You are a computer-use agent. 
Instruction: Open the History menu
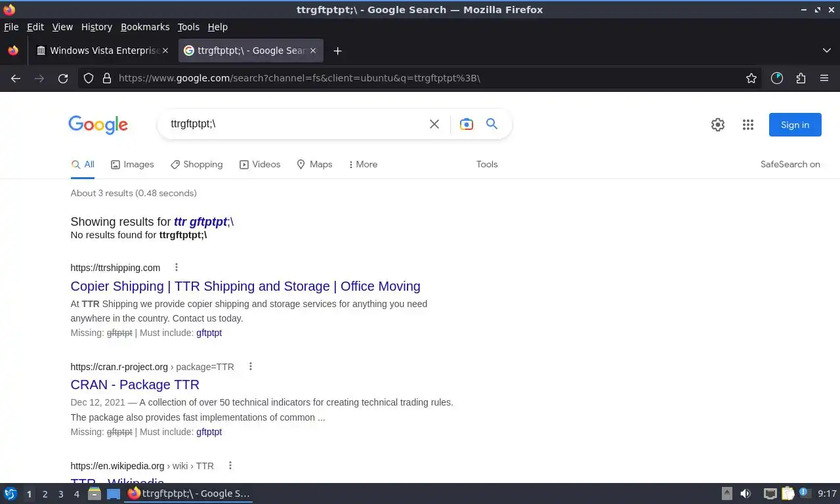(x=96, y=27)
